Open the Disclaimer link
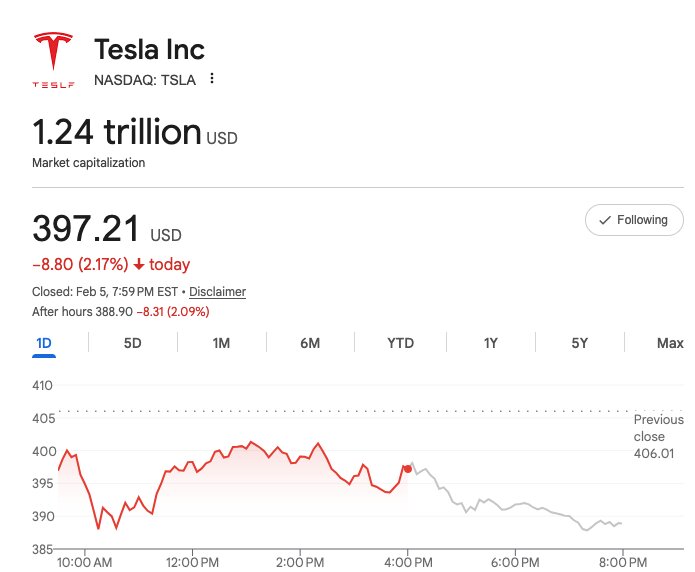The height and width of the screenshot is (572, 695). pyautogui.click(x=217, y=292)
